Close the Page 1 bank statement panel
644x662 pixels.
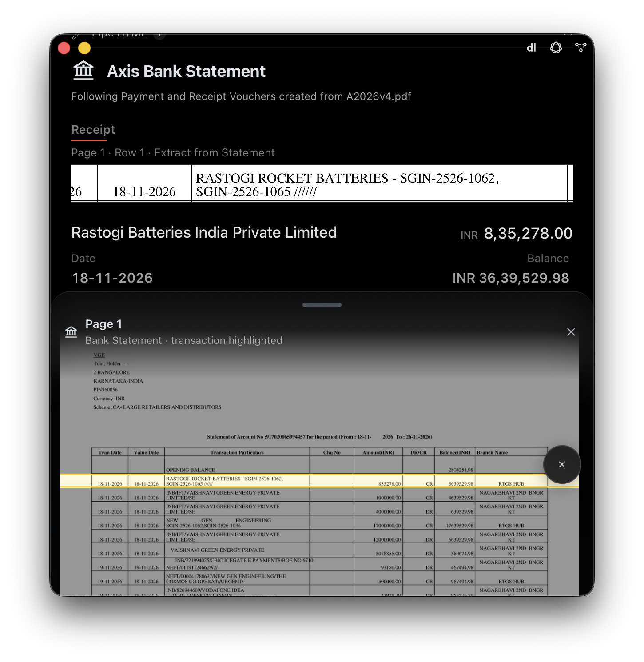[x=571, y=332]
